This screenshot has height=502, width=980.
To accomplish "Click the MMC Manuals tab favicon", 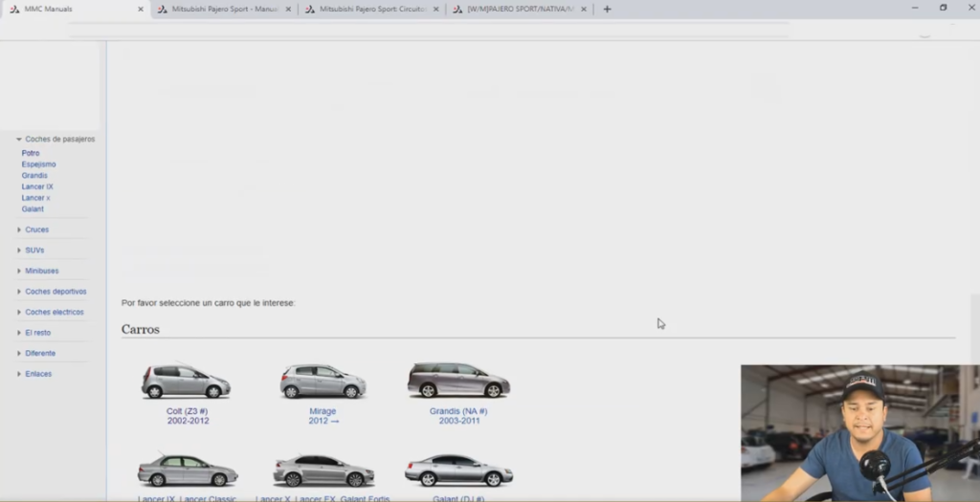I will (14, 10).
